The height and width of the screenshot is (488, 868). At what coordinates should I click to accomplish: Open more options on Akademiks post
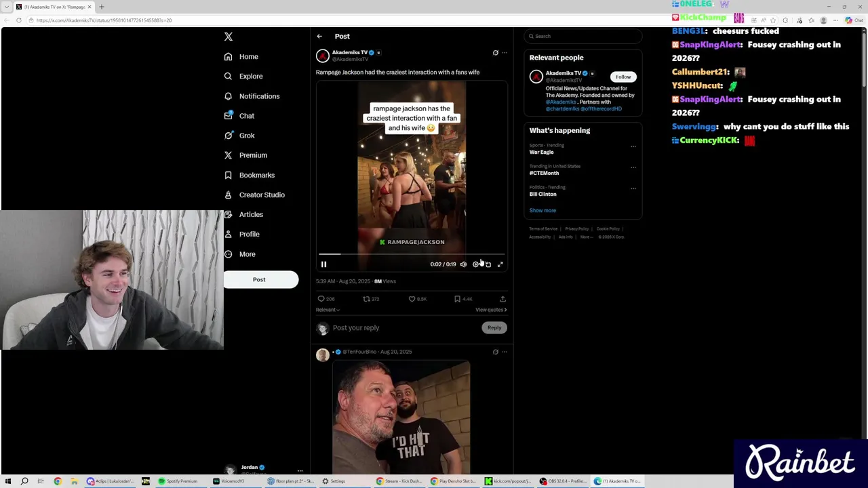tap(505, 53)
